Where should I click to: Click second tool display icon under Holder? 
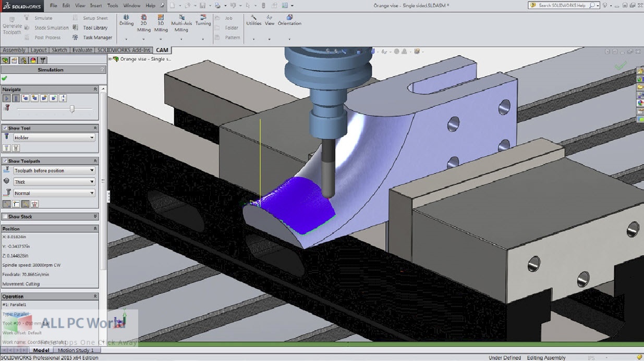coord(16,148)
